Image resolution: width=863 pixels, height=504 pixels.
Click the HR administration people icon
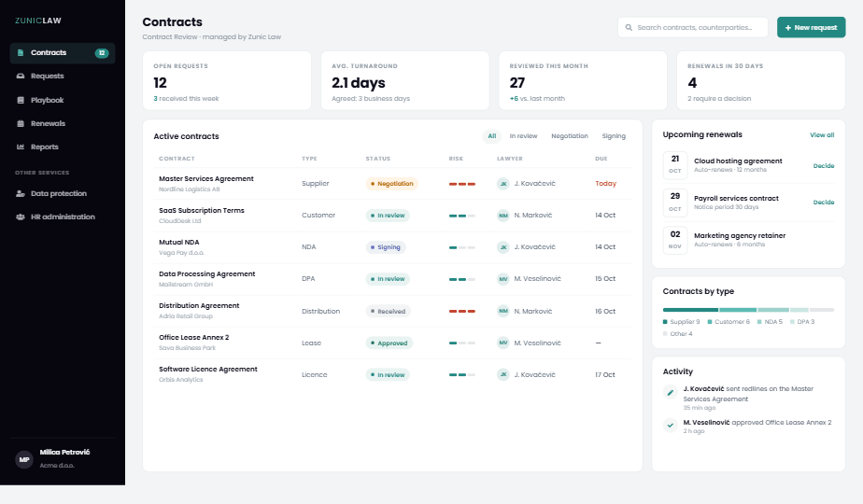point(21,217)
